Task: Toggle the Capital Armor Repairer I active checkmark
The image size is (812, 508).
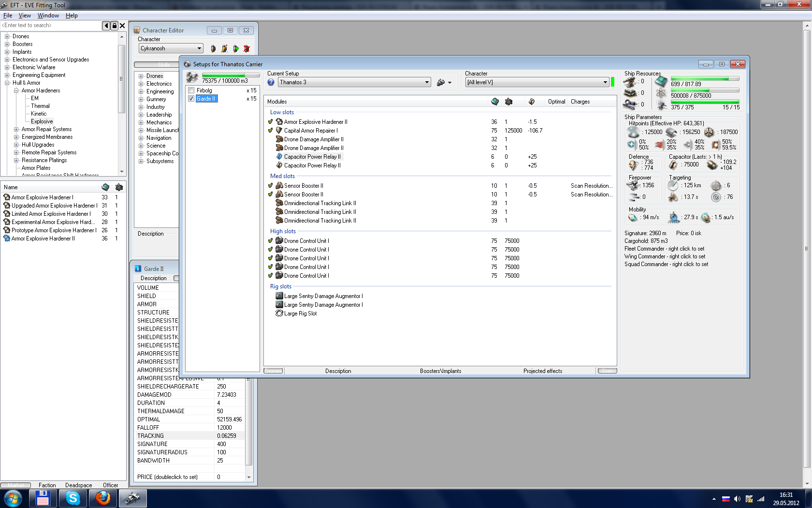Action: point(271,131)
